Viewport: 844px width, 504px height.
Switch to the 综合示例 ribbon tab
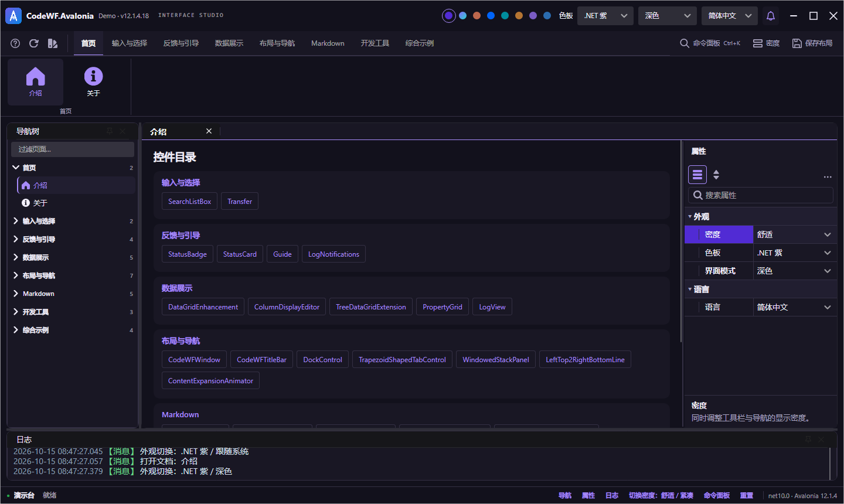420,43
